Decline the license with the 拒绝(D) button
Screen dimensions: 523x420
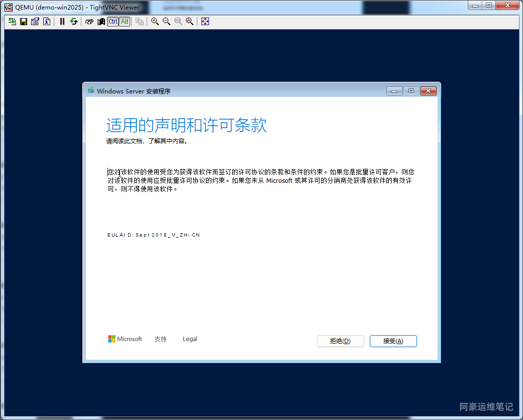(x=340, y=341)
